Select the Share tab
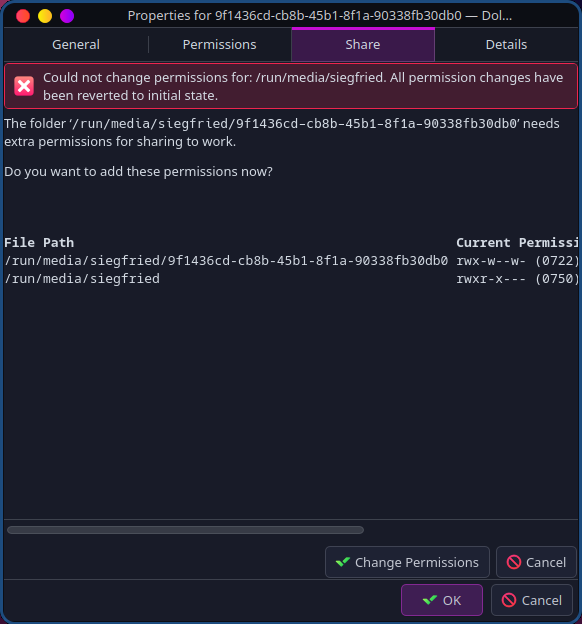The image size is (582, 624). click(363, 45)
